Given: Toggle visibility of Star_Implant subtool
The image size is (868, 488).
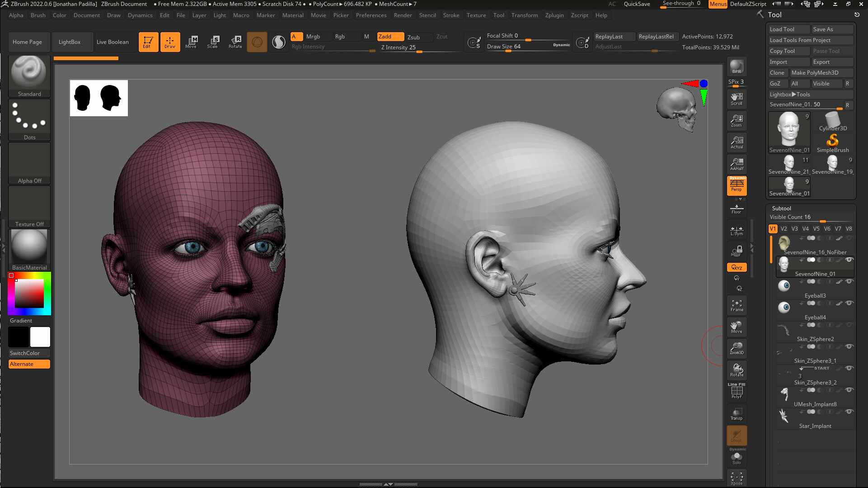Looking at the screenshot, I should coord(849,412).
